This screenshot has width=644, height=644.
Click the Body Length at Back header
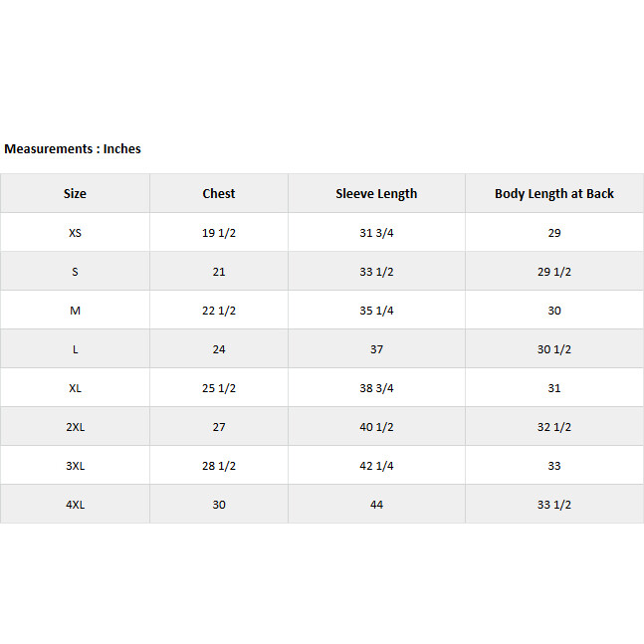click(x=554, y=194)
